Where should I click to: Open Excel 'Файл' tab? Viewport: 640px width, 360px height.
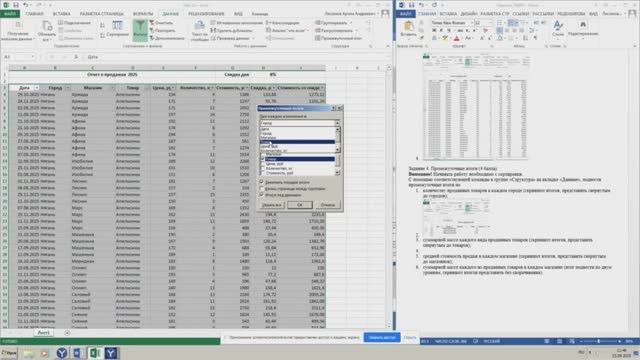pyautogui.click(x=10, y=13)
